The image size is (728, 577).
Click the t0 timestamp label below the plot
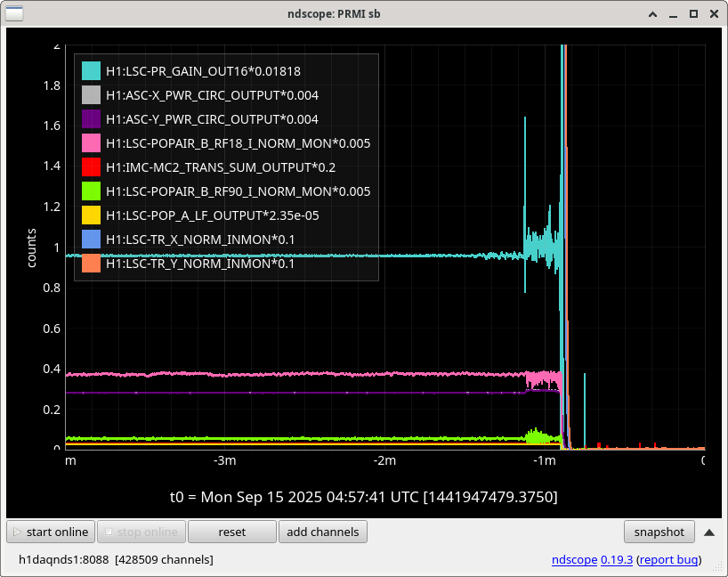pyautogui.click(x=363, y=496)
